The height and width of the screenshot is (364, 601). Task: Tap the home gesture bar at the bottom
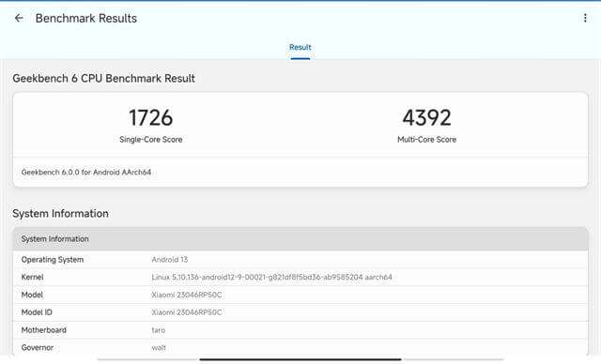click(300, 359)
